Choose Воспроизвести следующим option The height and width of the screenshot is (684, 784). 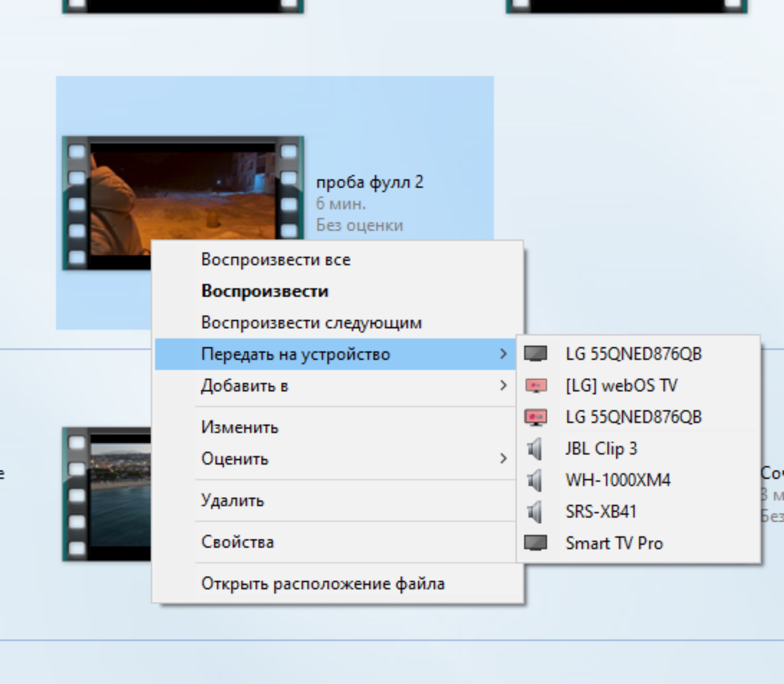(x=311, y=323)
